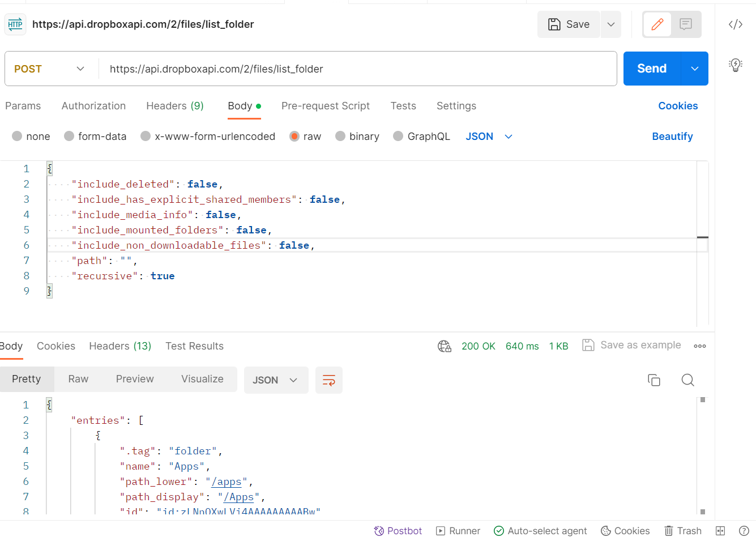Viewport: 756px width, 541px height.
Task: Open the response JSON format dropdown
Action: [276, 380]
